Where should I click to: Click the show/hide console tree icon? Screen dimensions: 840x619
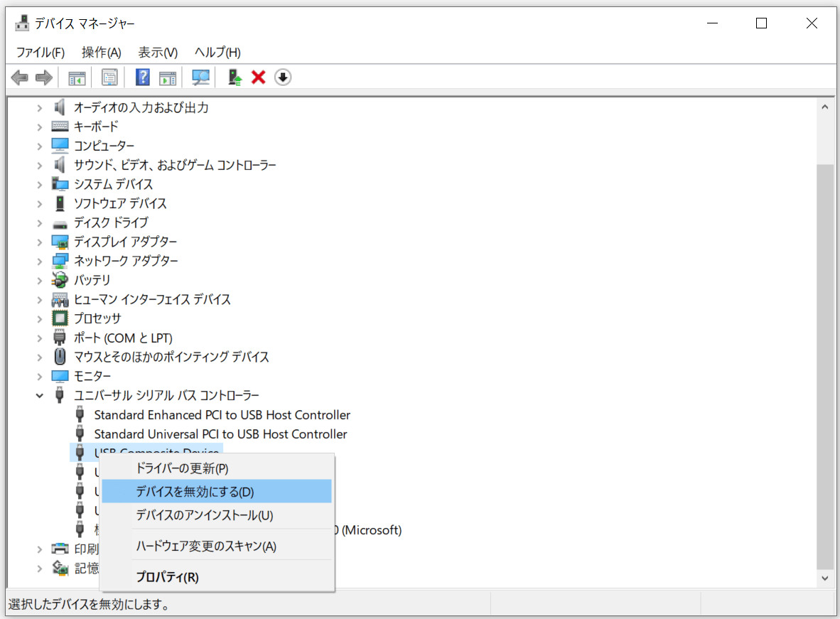pyautogui.click(x=77, y=78)
